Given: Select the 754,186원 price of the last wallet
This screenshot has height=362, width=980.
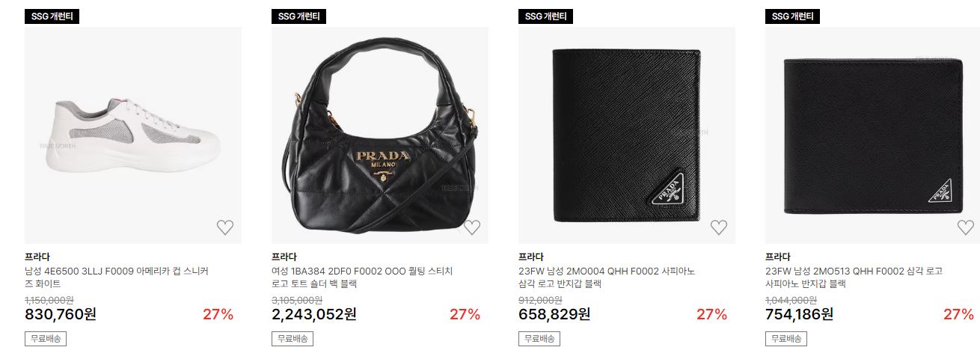Looking at the screenshot, I should (800, 314).
